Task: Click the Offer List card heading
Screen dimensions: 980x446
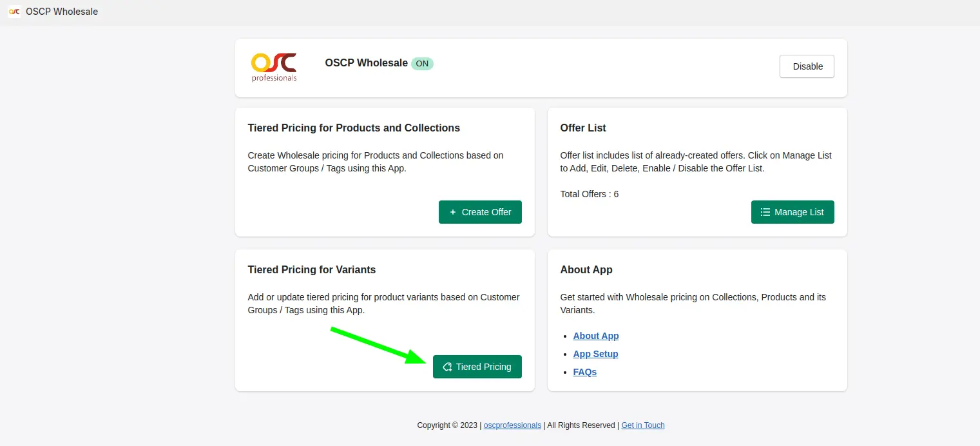Action: pyautogui.click(x=583, y=128)
